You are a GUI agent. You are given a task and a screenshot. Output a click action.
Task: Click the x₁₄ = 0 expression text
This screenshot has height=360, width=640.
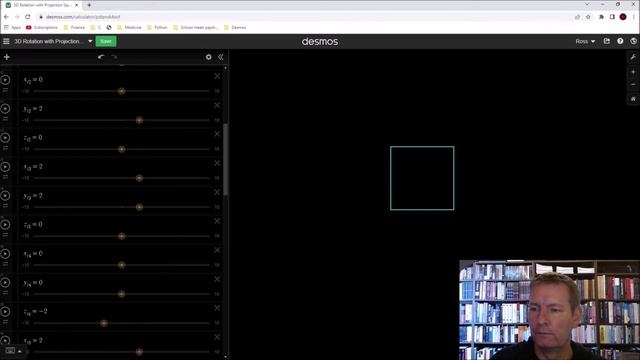(33, 254)
